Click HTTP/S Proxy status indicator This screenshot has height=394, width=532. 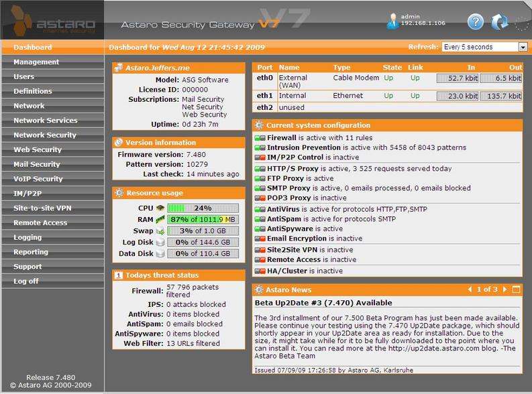(x=260, y=169)
